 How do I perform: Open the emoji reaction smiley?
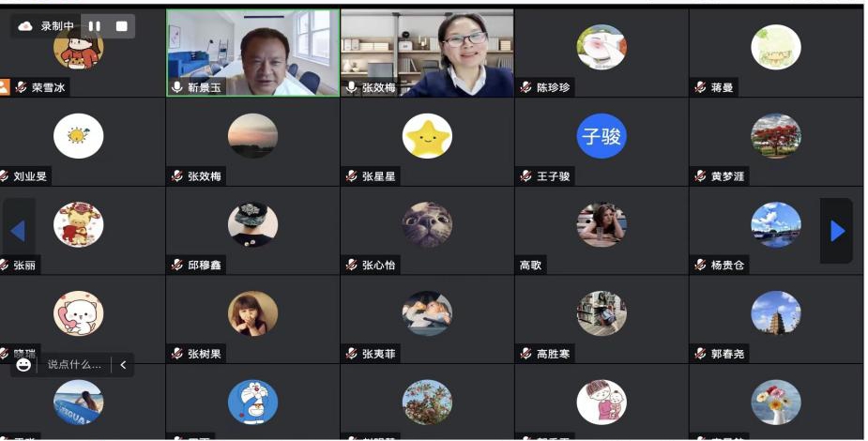pos(23,365)
